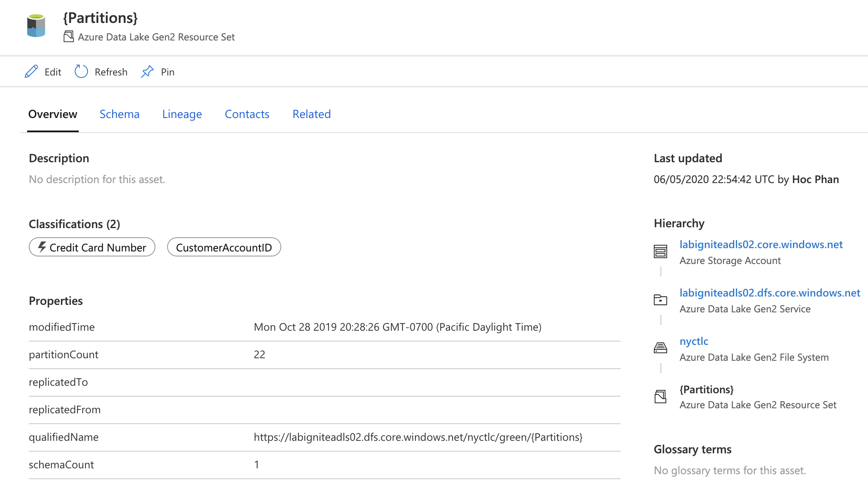Screen dimensions: 868x480
Task: Switch to the Schema tab
Action: tap(119, 114)
